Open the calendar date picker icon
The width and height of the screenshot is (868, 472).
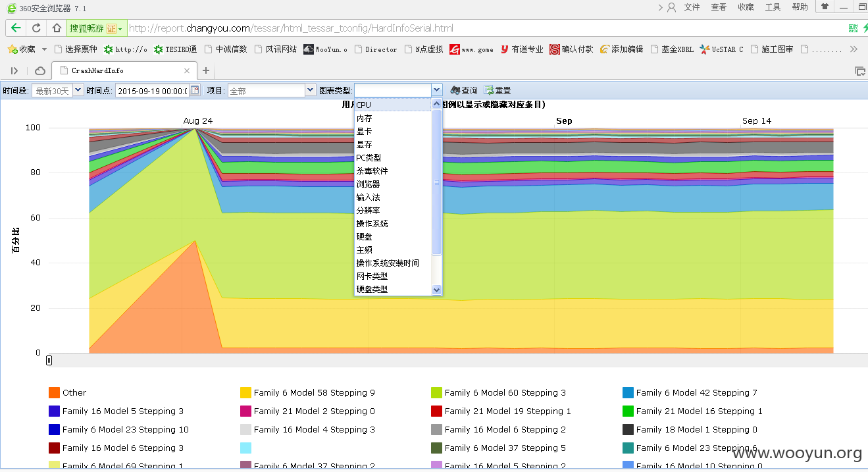pos(195,90)
